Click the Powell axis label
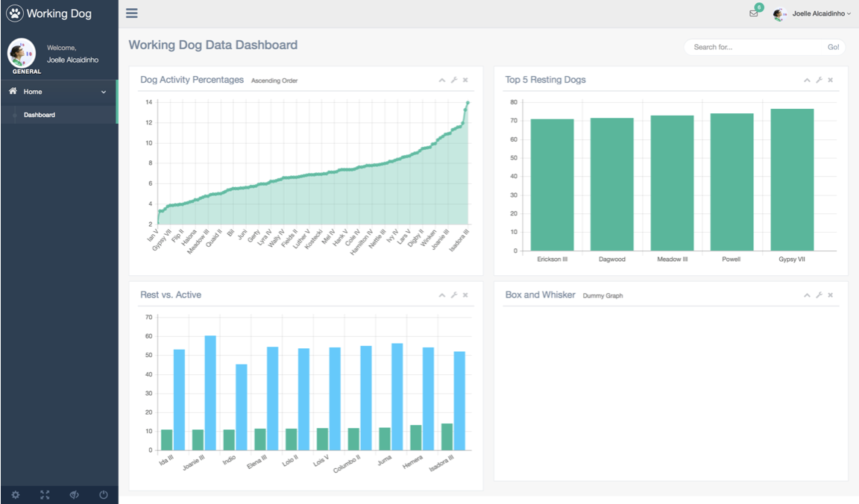This screenshot has height=504, width=859. click(731, 259)
